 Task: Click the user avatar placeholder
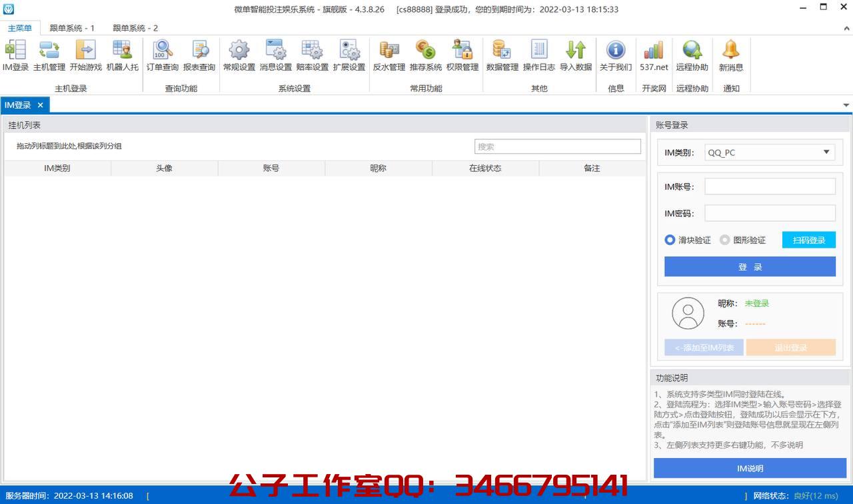(x=688, y=314)
